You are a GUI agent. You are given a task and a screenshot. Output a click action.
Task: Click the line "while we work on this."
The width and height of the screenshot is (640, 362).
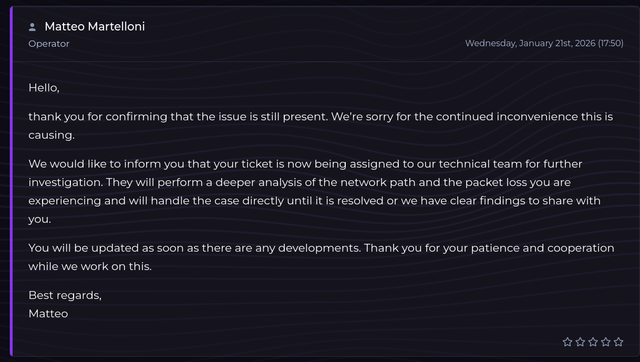tap(90, 267)
